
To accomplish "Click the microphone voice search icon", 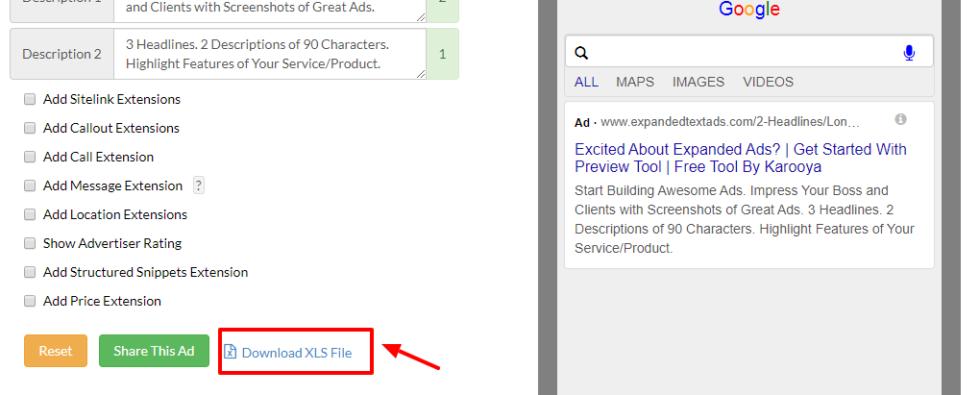I will (x=909, y=53).
